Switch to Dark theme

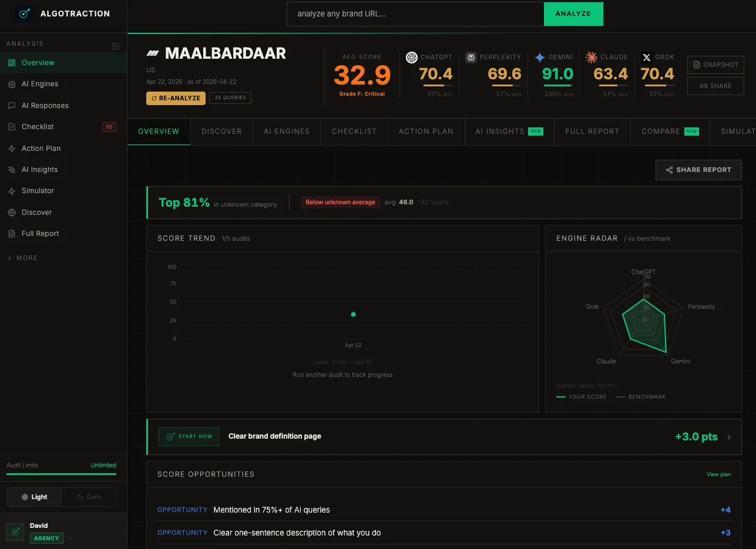[89, 497]
